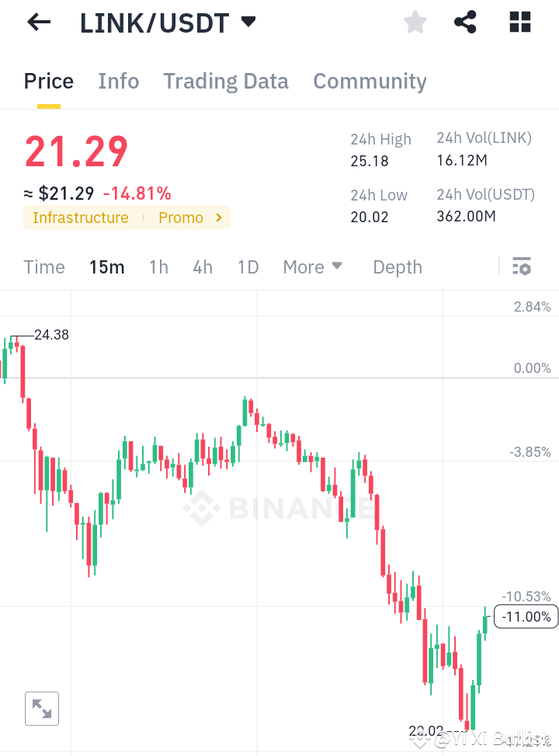Select the Info section
Screen dimensions: 559x756
(x=118, y=81)
